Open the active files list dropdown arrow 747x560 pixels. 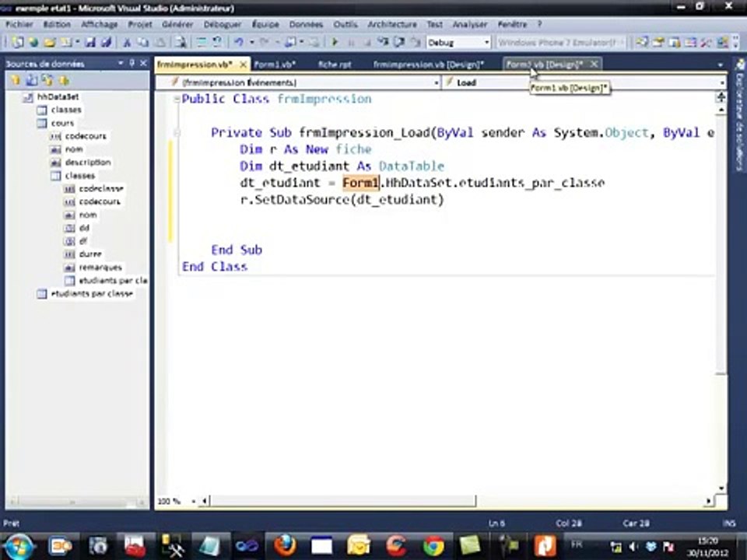[x=720, y=65]
